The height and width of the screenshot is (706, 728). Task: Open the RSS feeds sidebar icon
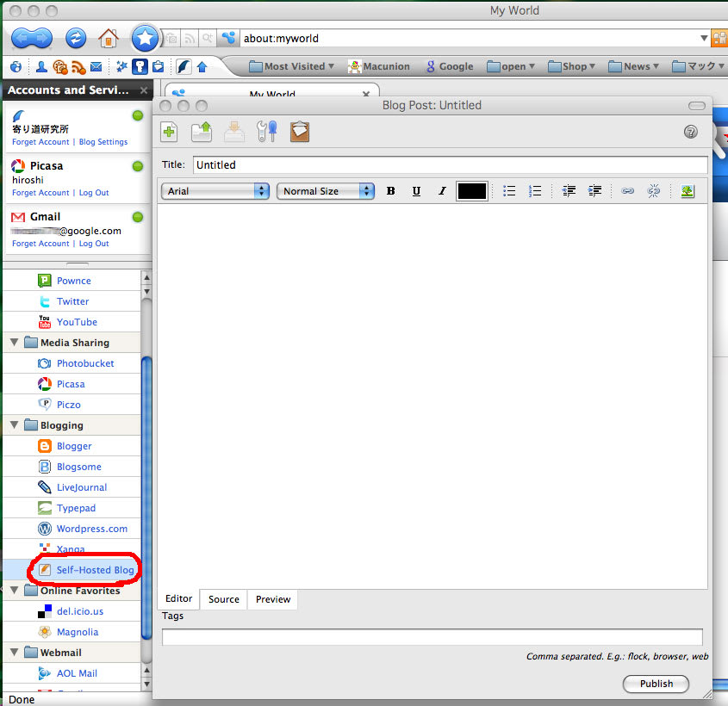[x=78, y=67]
